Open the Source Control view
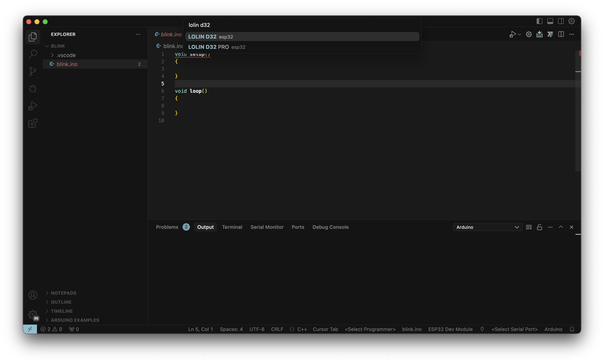604x364 pixels. pos(33,71)
